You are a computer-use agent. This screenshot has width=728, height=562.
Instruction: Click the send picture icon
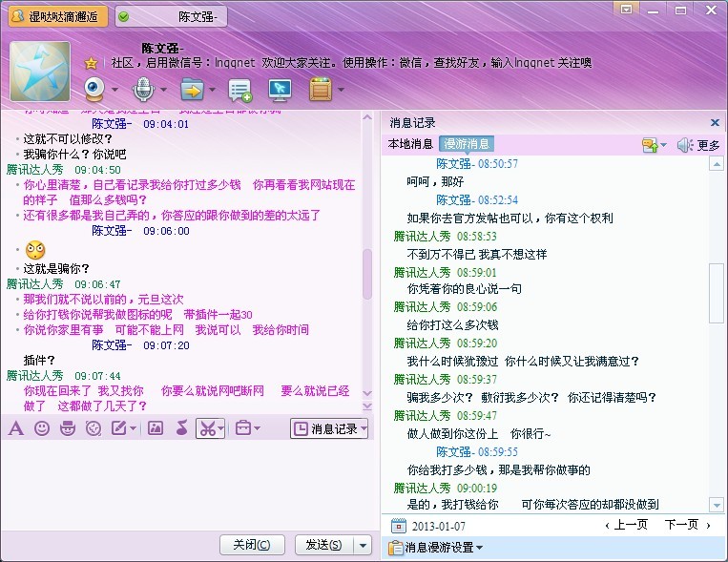[156, 428]
